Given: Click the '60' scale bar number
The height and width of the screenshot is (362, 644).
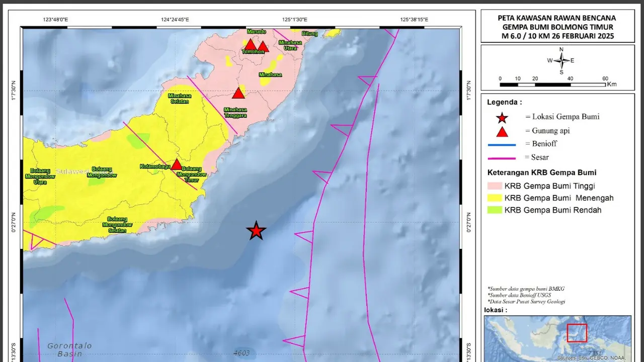Looking at the screenshot, I should click(x=605, y=78).
